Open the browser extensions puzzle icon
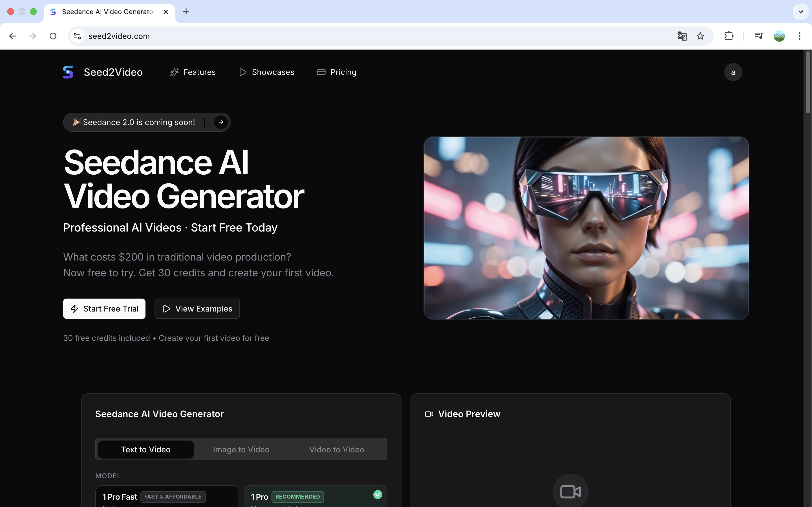 [x=729, y=36]
